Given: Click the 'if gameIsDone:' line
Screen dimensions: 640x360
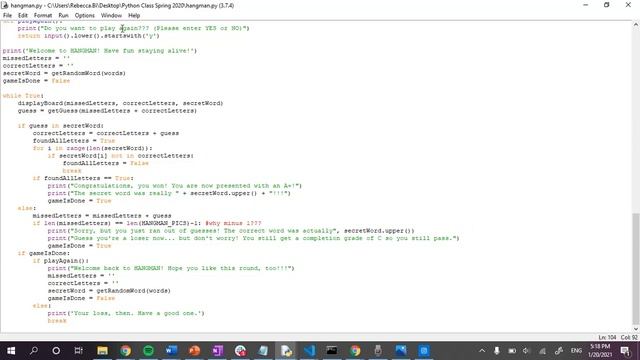Looking at the screenshot, I should (x=44, y=253).
